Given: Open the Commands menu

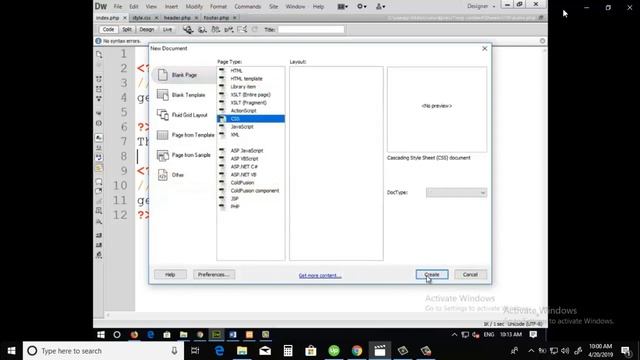Looking at the screenshot, I should point(247,7).
